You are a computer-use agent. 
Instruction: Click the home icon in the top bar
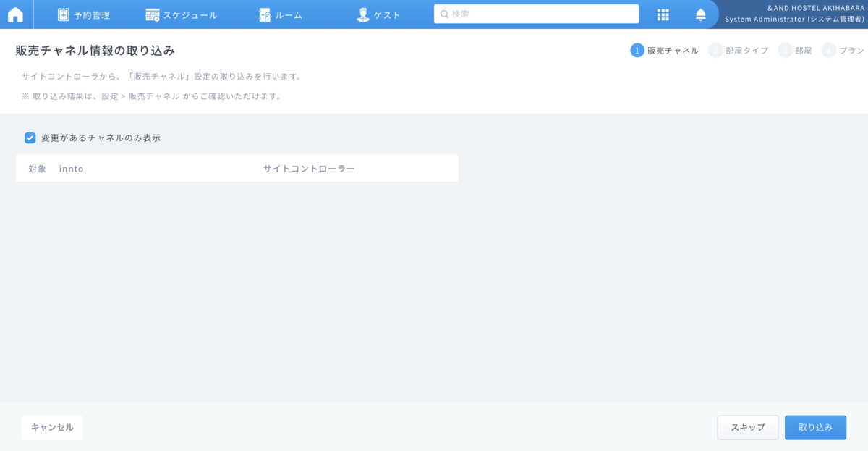tap(15, 14)
